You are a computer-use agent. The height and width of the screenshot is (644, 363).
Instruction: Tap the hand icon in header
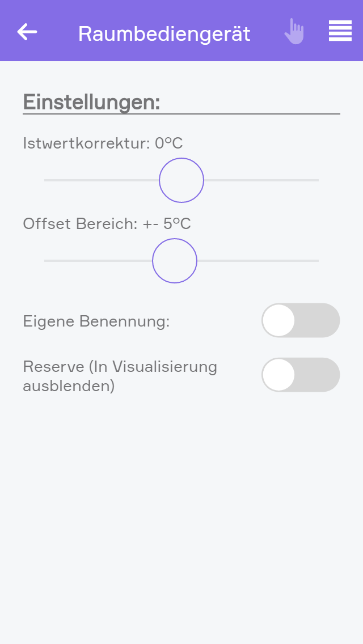tap(294, 32)
